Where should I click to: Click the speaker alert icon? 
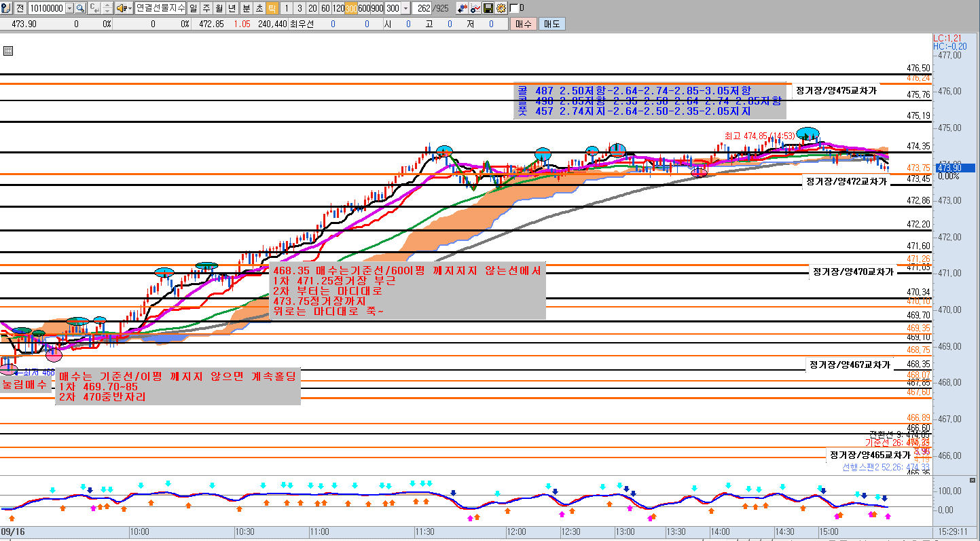tap(120, 8)
